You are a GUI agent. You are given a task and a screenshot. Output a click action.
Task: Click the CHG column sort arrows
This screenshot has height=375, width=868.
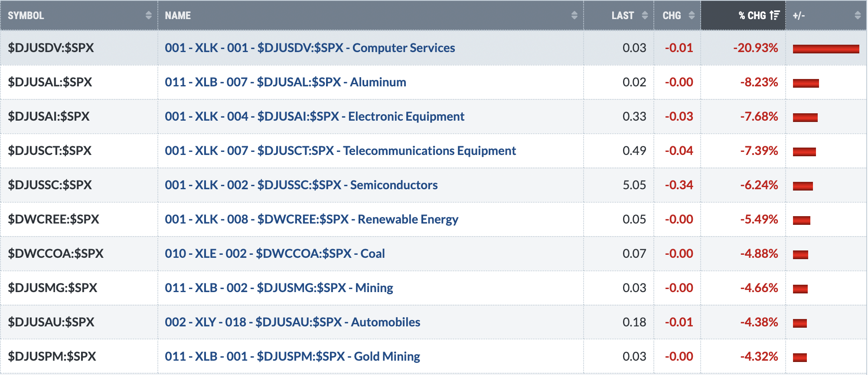click(x=692, y=15)
